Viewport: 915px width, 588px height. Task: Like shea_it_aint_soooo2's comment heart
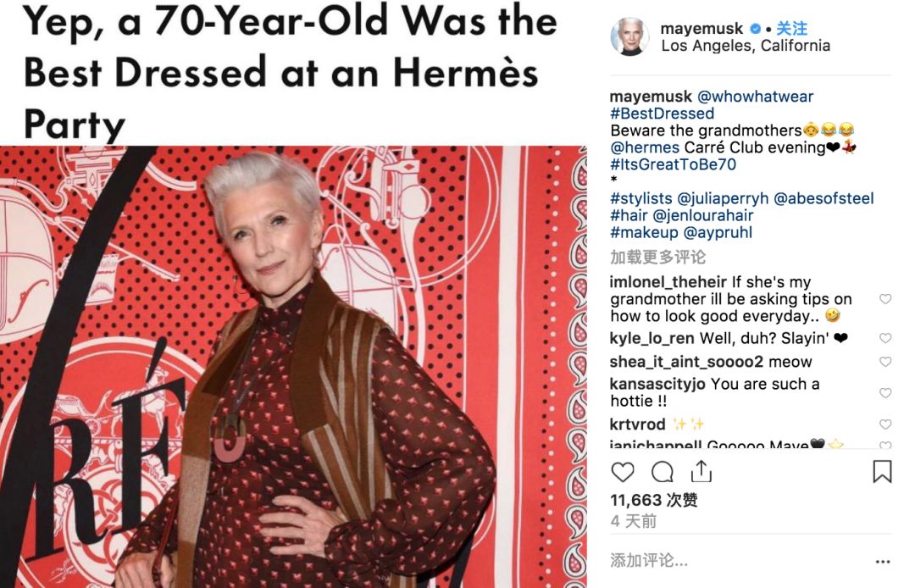(x=885, y=362)
